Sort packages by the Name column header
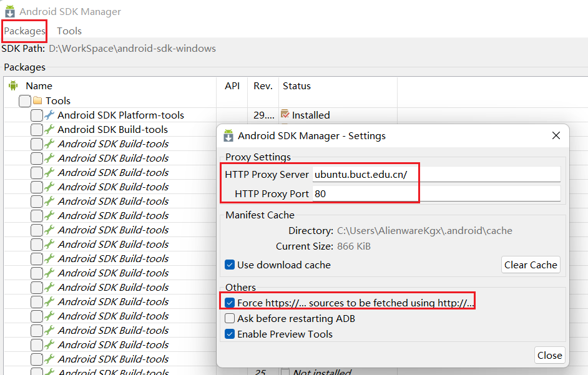 [x=39, y=86]
